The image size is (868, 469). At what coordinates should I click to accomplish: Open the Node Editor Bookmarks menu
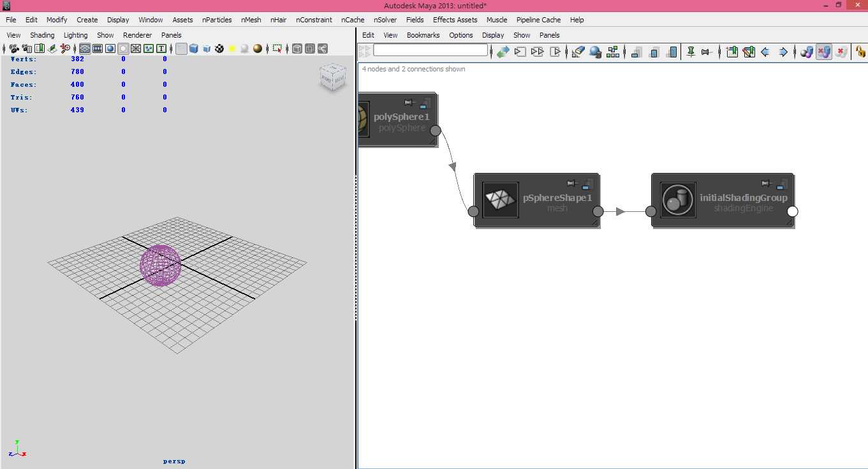tap(423, 35)
